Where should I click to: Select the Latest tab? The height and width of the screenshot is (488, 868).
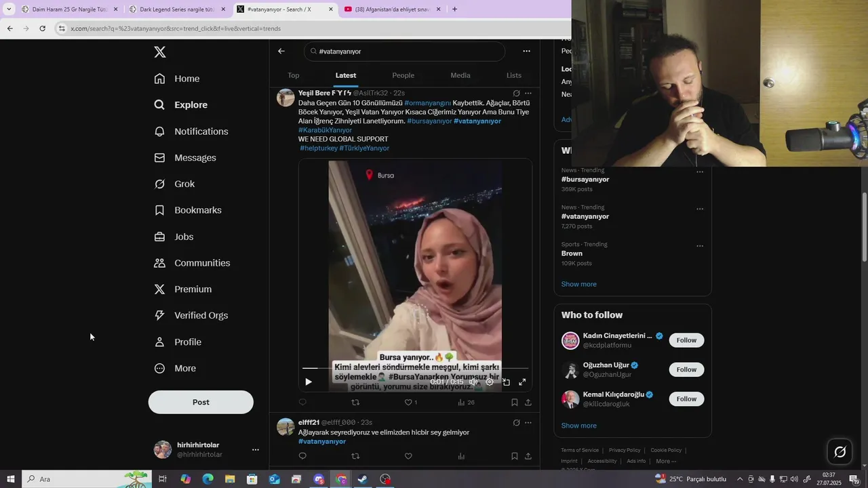346,75
